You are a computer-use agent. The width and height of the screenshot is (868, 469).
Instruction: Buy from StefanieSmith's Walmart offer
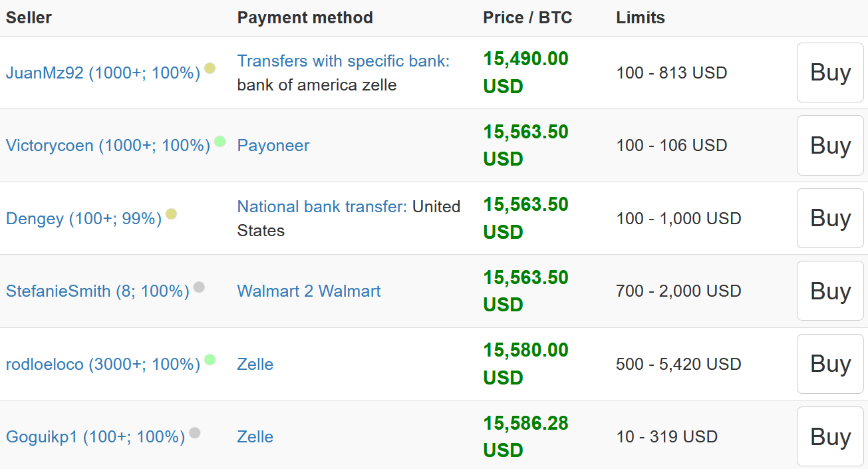830,291
